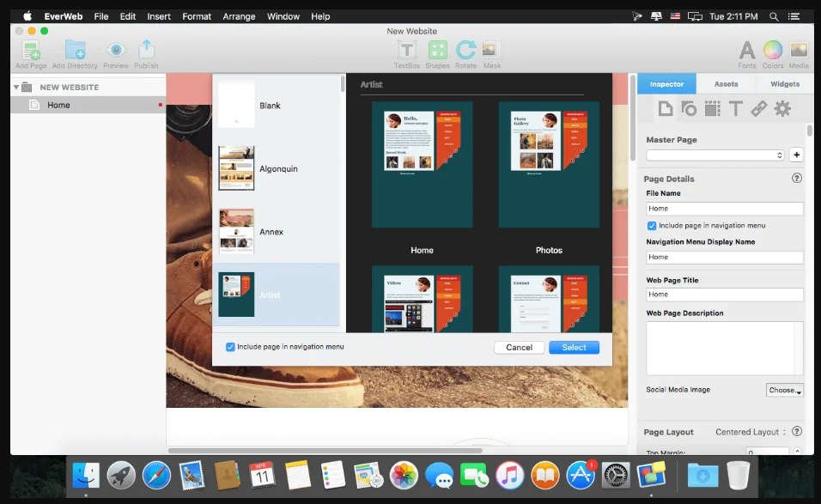Click the Web Page Title field
The width and height of the screenshot is (821, 504).
tap(724, 295)
